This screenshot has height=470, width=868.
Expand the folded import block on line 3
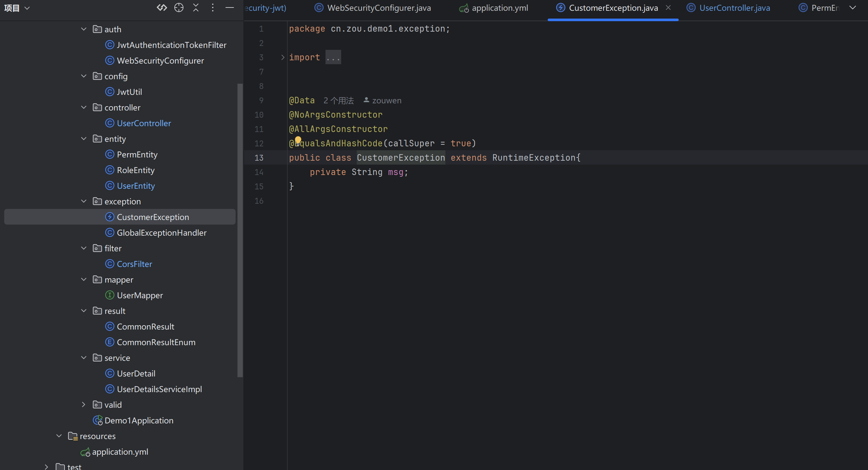tap(283, 57)
